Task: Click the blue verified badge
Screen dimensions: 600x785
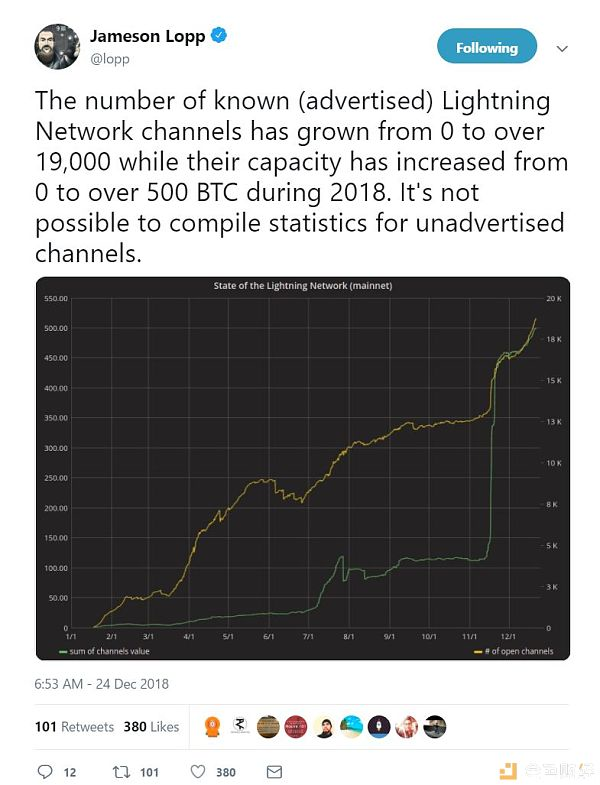Action: pos(219,36)
